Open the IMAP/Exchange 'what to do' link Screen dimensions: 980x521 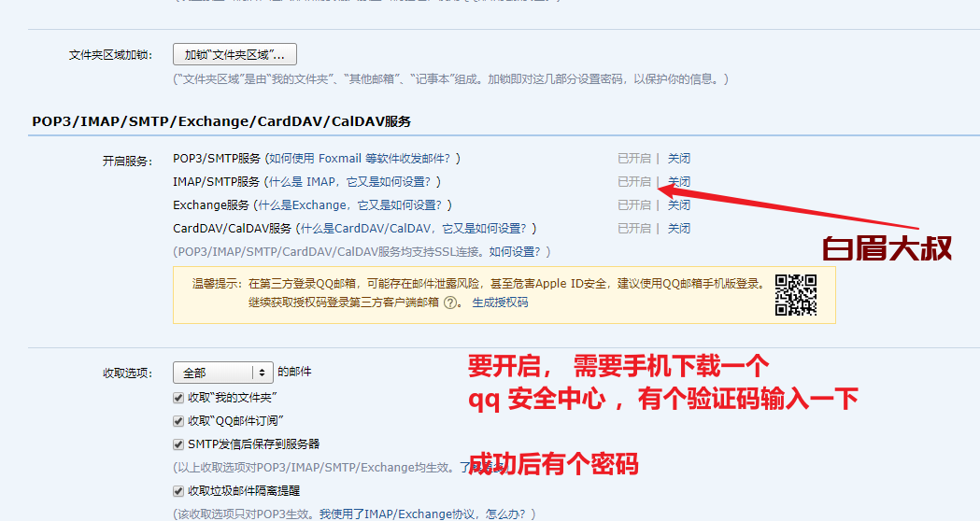point(424,514)
